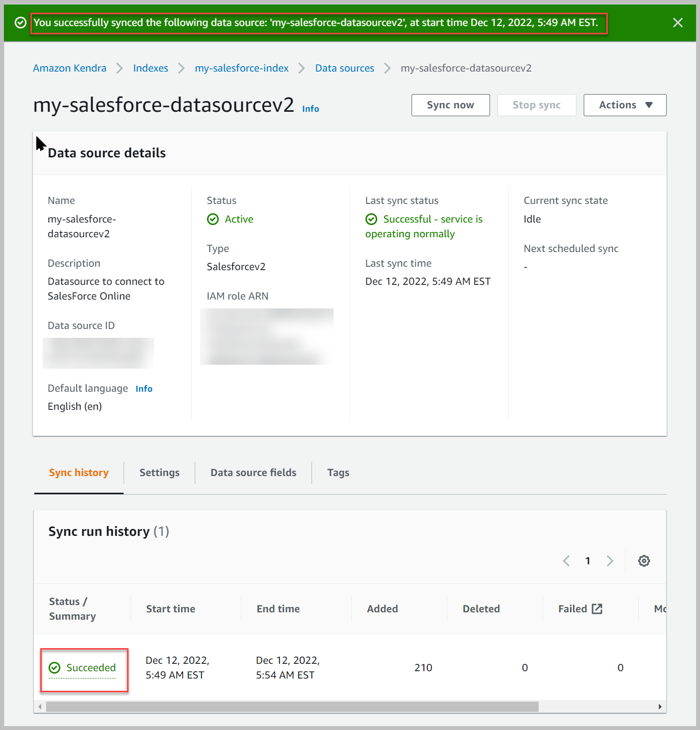Go to the next page of sync history
This screenshot has width=700, height=730.
[610, 561]
